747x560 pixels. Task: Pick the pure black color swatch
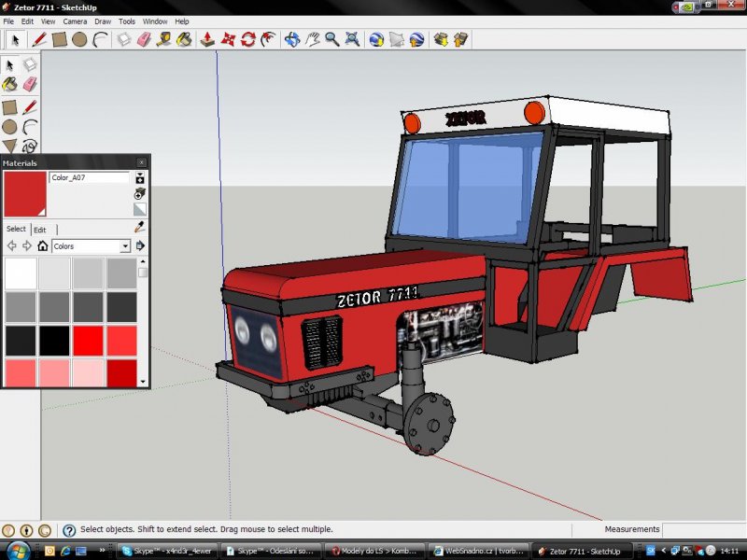(x=53, y=341)
